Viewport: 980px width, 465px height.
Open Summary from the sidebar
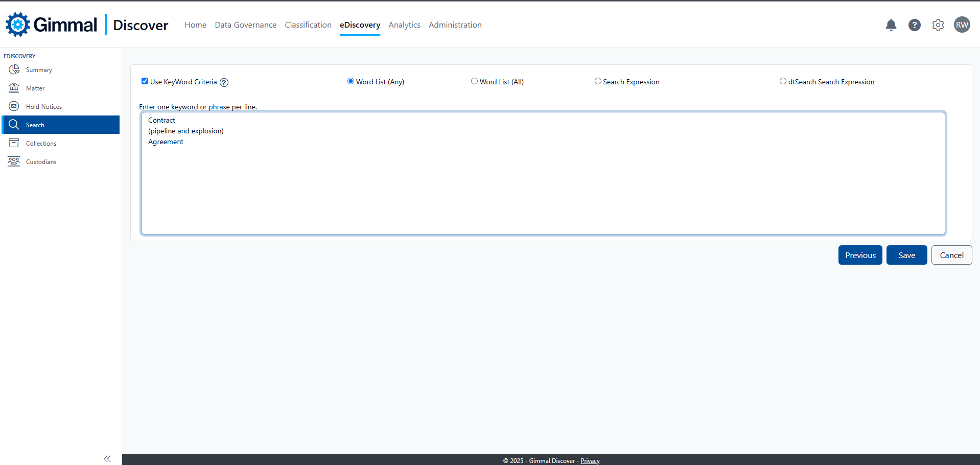point(39,70)
